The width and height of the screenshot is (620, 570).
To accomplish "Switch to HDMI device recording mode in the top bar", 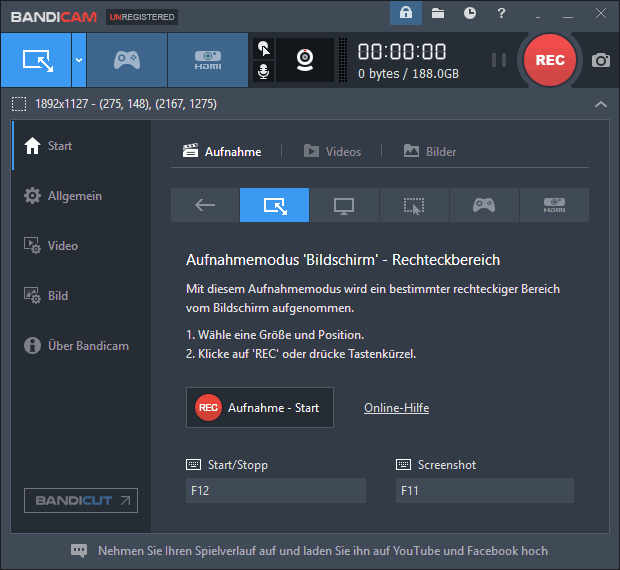I will point(208,60).
